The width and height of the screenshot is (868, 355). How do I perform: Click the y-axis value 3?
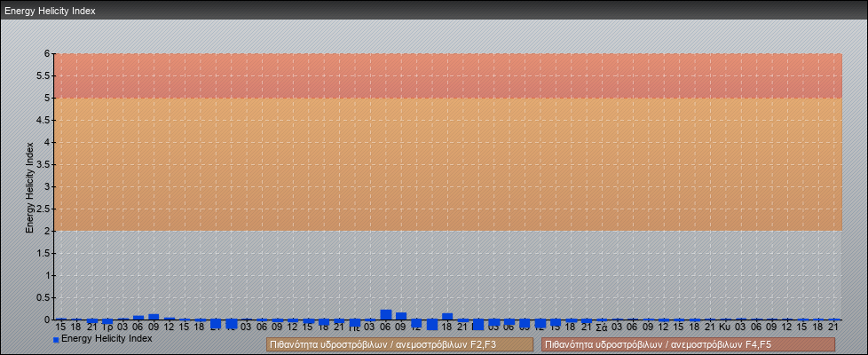(47, 186)
